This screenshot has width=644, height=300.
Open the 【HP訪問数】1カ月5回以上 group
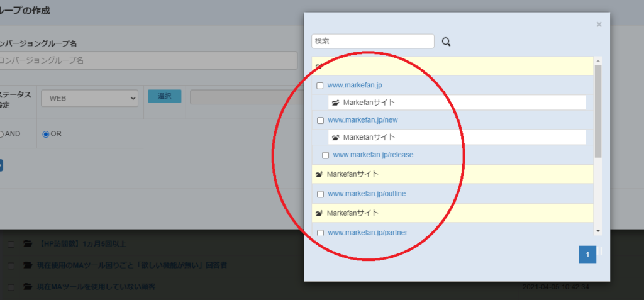click(x=81, y=244)
